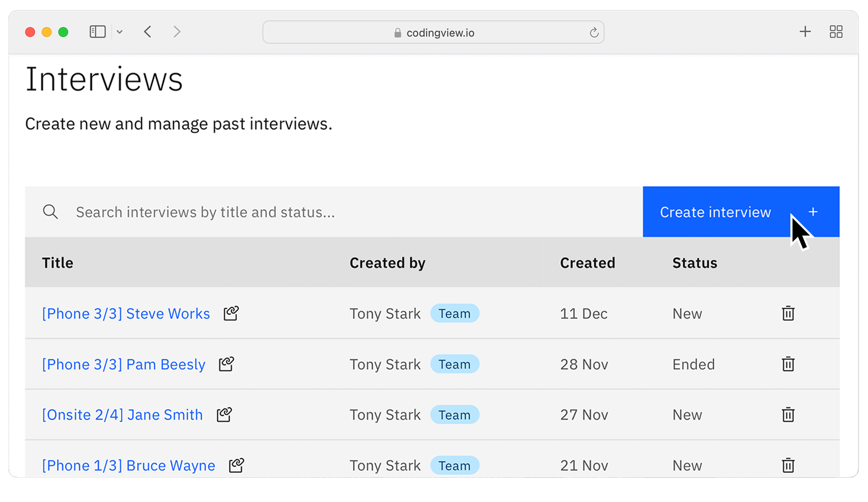Select the 21 Nov created date
868x502 pixels.
[x=584, y=465]
